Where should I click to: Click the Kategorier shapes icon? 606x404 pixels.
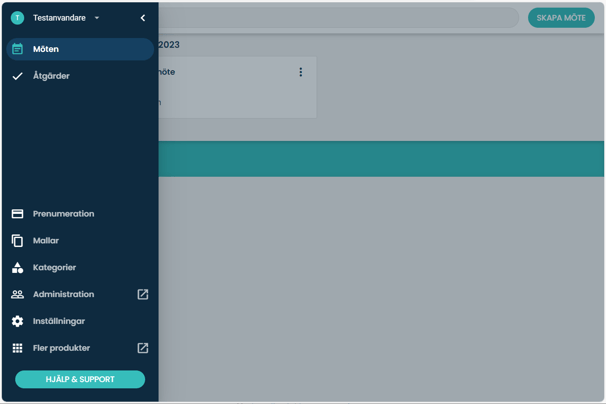click(x=17, y=268)
